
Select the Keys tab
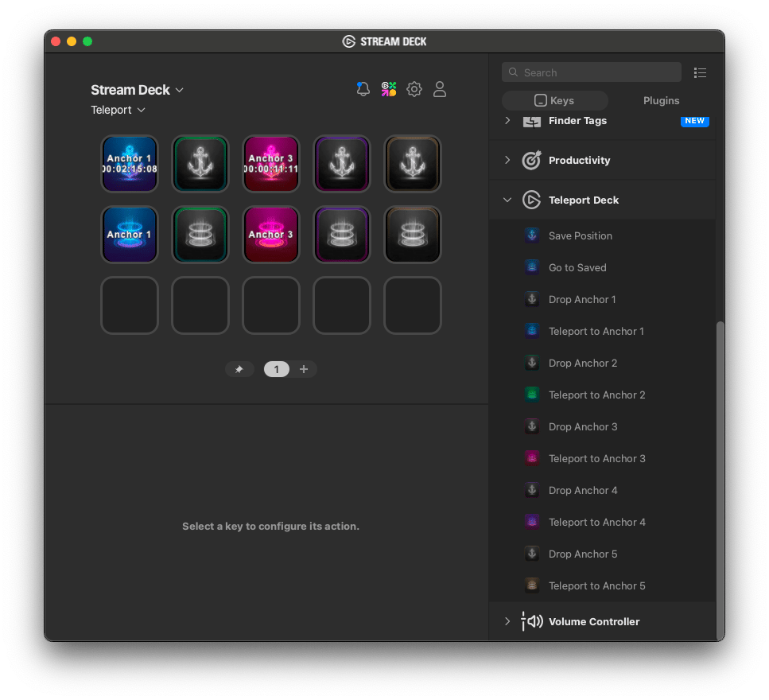pos(554,100)
